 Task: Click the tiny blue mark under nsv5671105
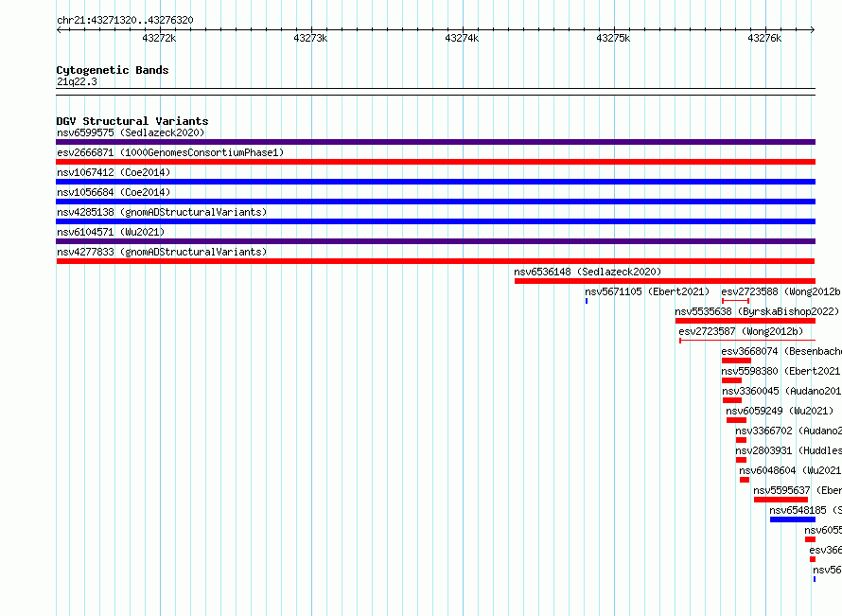(587, 301)
